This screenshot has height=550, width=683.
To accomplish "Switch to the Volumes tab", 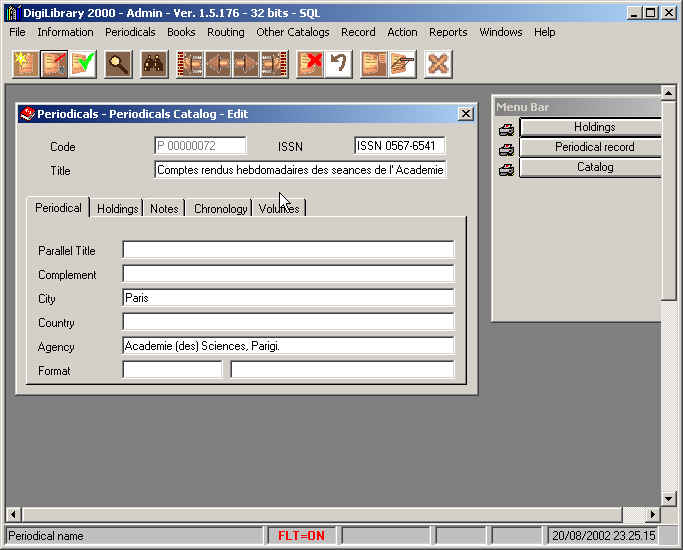I will 279,209.
